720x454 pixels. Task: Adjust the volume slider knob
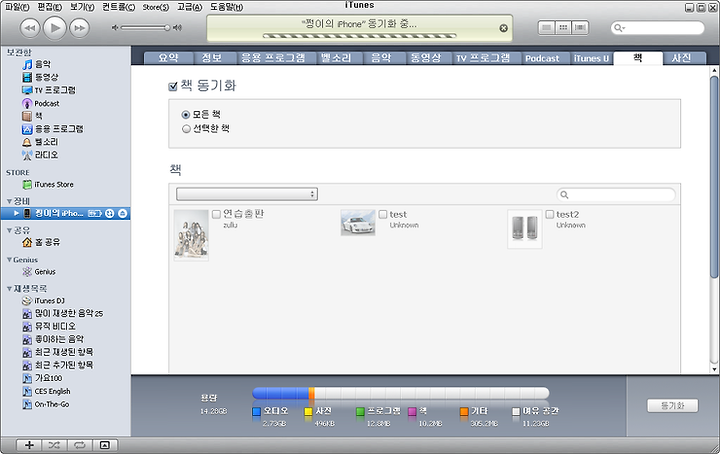(x=167, y=28)
